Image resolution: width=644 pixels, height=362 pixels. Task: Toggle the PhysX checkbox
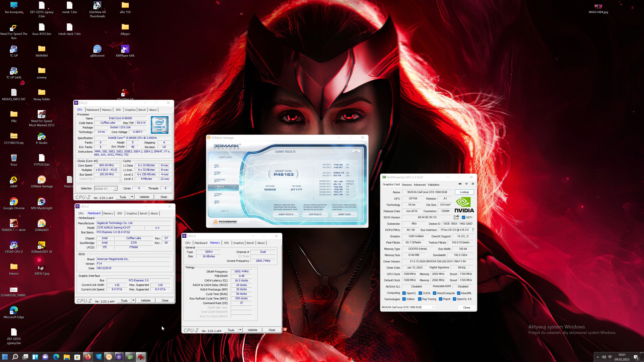[x=441, y=299]
